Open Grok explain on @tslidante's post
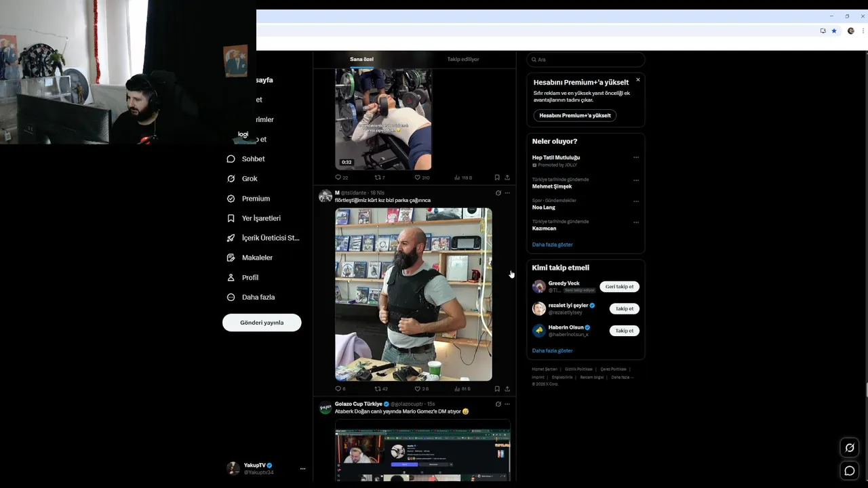Viewport: 868px width, 488px height. coord(498,193)
